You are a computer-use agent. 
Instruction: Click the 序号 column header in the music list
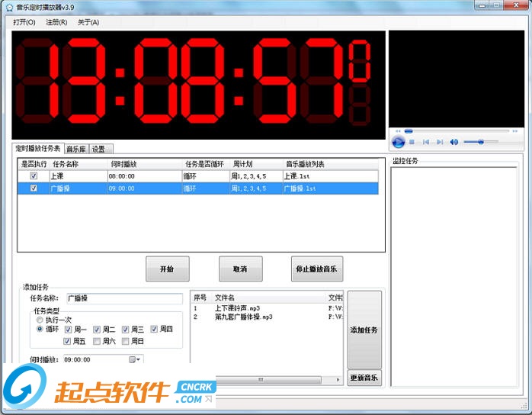[x=200, y=298]
